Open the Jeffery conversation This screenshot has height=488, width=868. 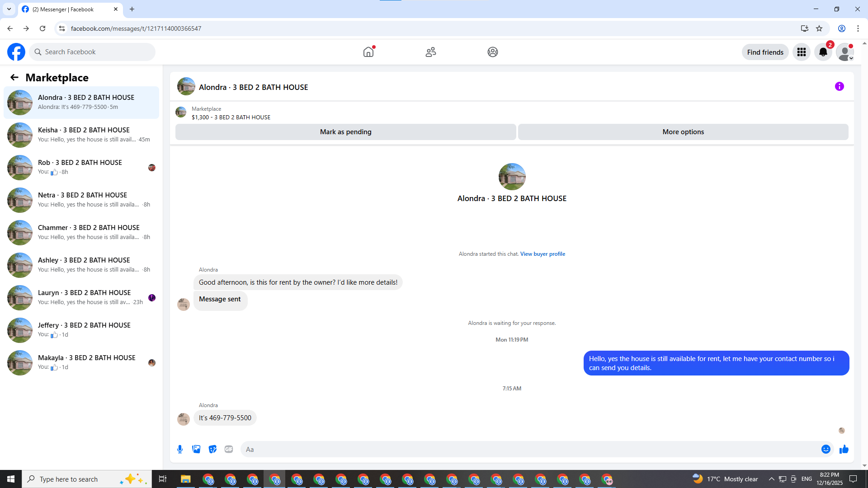click(81, 330)
